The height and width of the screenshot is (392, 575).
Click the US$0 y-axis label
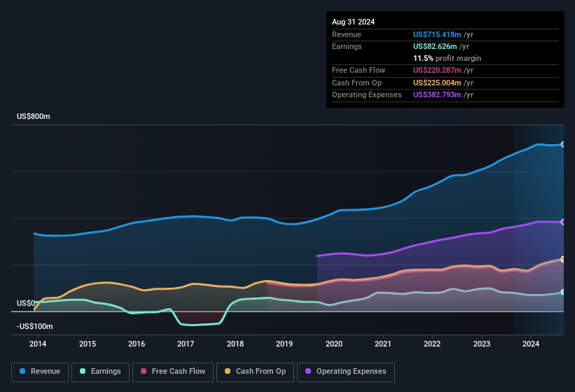26,303
